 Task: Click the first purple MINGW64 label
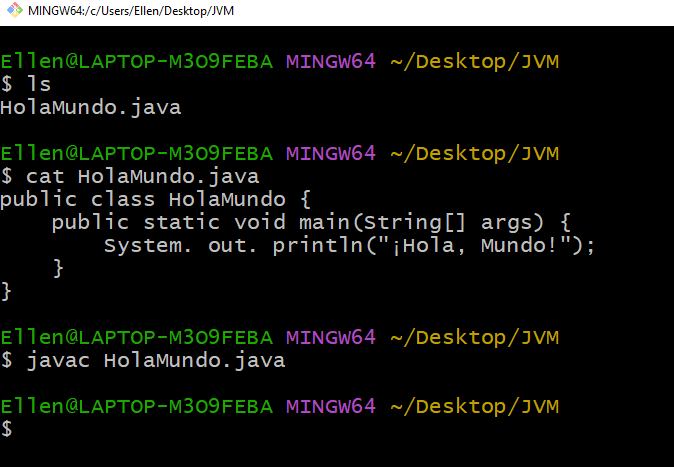pyautogui.click(x=330, y=61)
